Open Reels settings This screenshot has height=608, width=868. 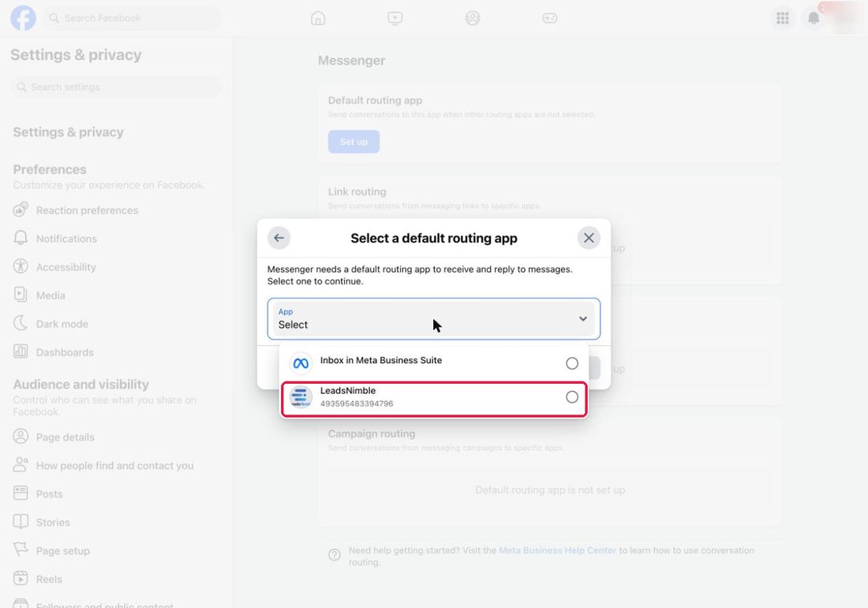point(49,579)
